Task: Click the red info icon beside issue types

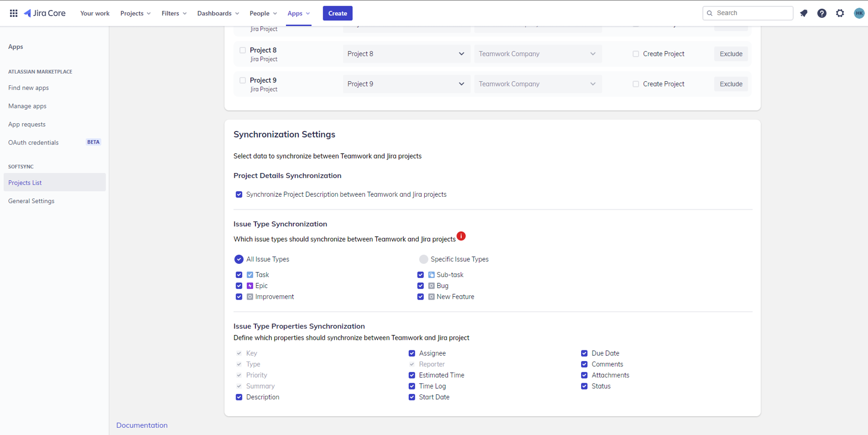Action: point(461,236)
